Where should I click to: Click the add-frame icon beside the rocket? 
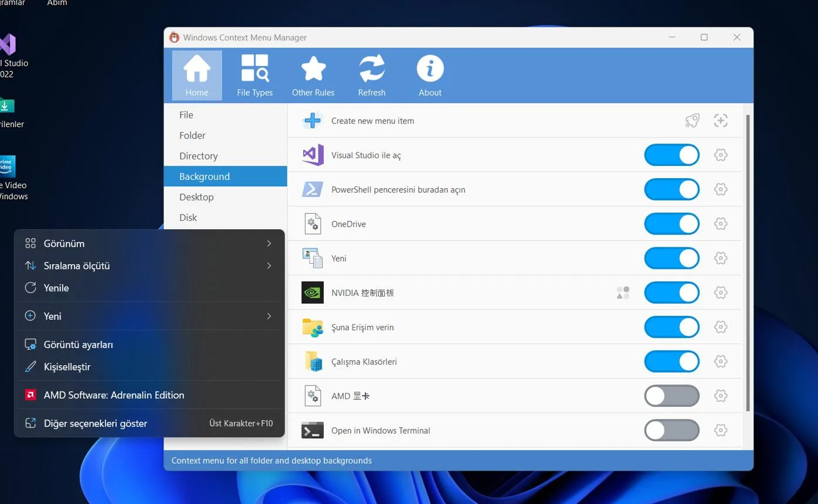coord(721,121)
